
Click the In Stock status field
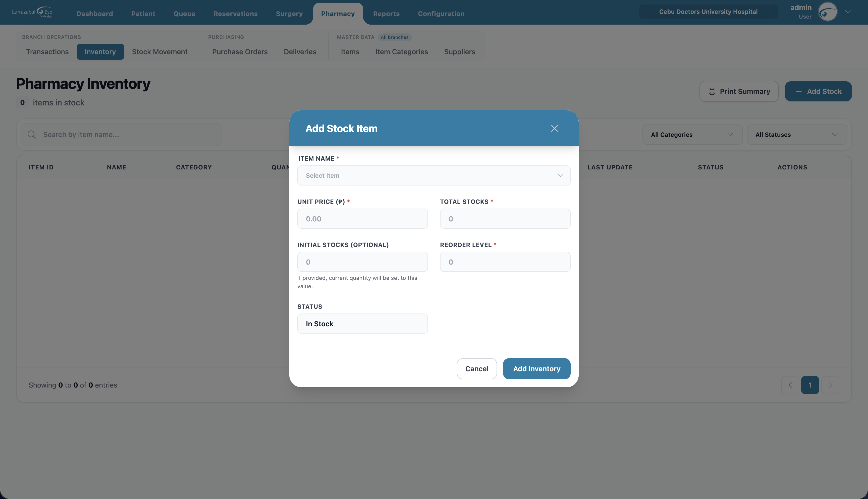[362, 324]
